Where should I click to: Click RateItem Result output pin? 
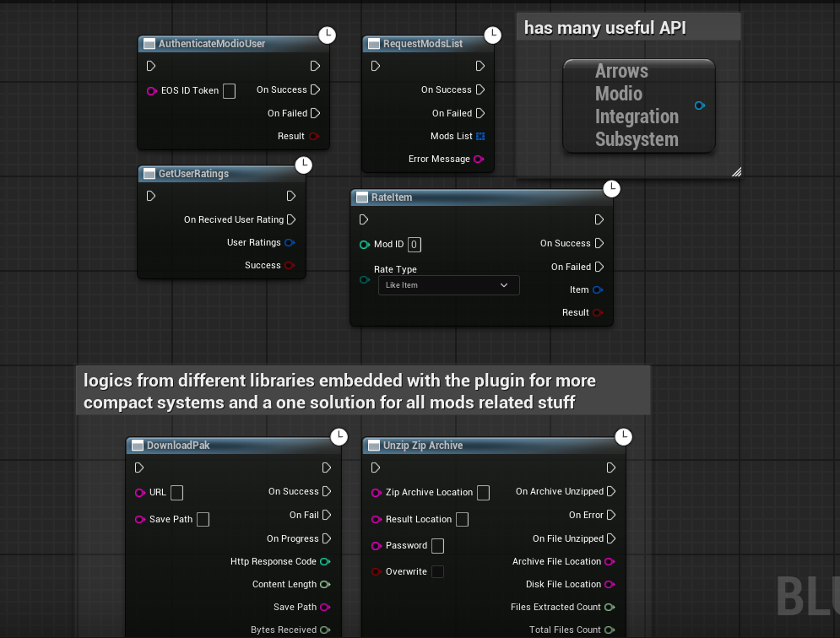coord(598,312)
